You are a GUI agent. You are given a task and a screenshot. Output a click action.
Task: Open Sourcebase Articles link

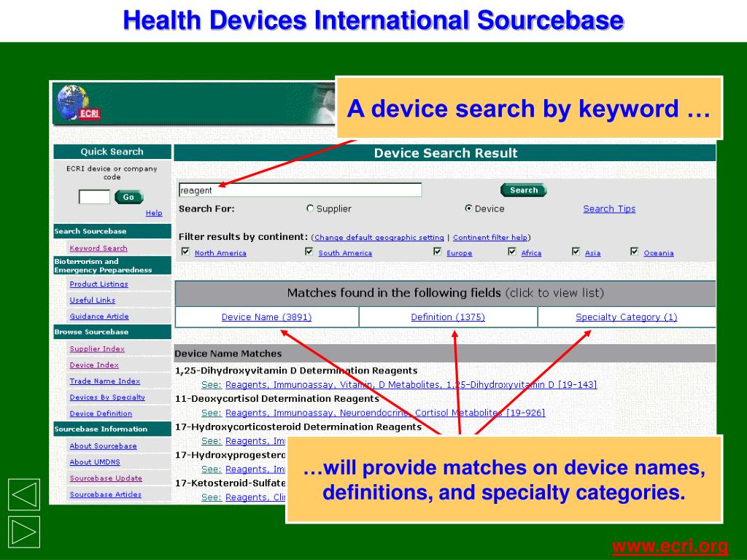(x=106, y=495)
